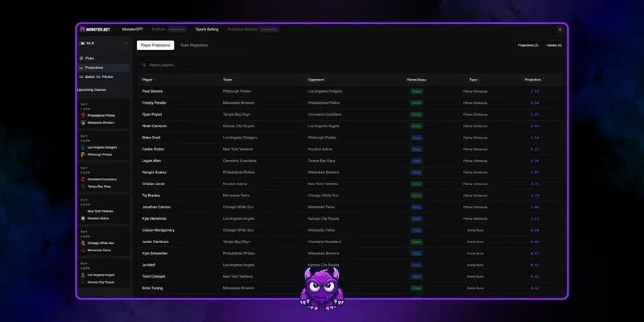Switch to Player Projections tab
Image resolution: width=644 pixels, height=322 pixels.
coord(155,45)
